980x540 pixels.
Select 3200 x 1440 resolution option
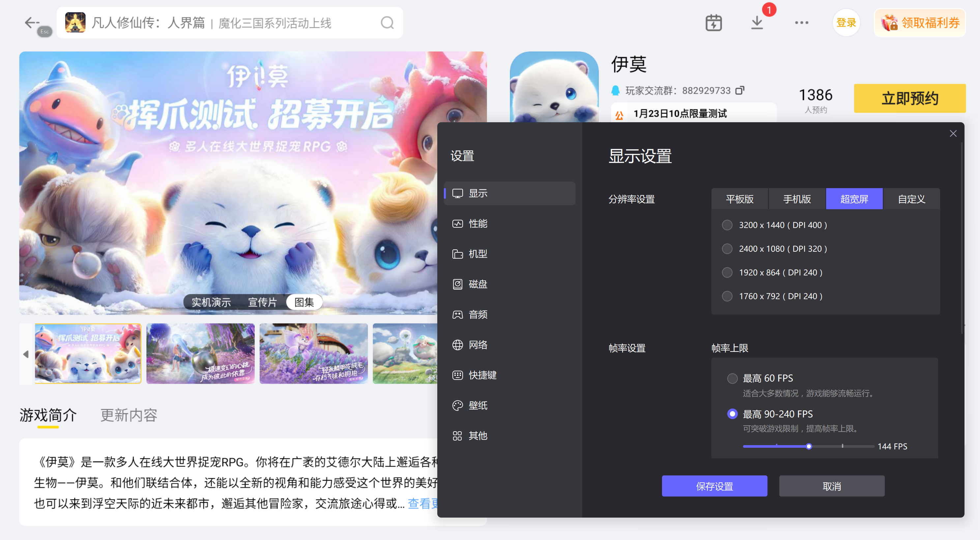pyautogui.click(x=727, y=225)
